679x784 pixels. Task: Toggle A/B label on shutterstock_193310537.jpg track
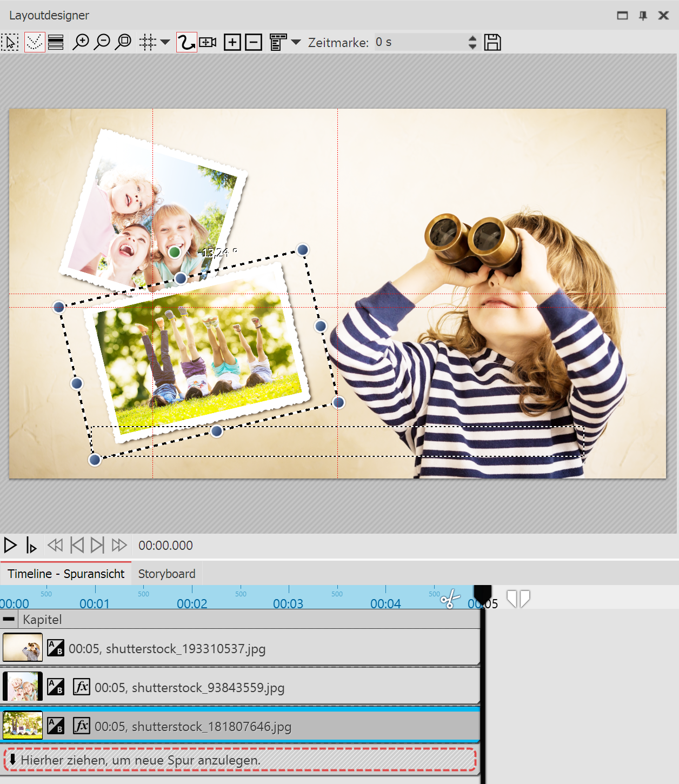tap(56, 648)
